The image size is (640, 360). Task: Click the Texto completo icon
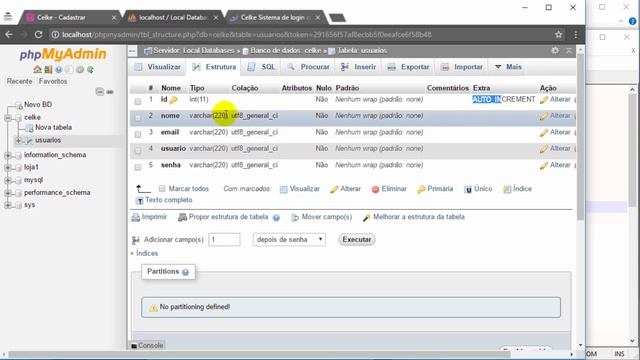pos(140,200)
